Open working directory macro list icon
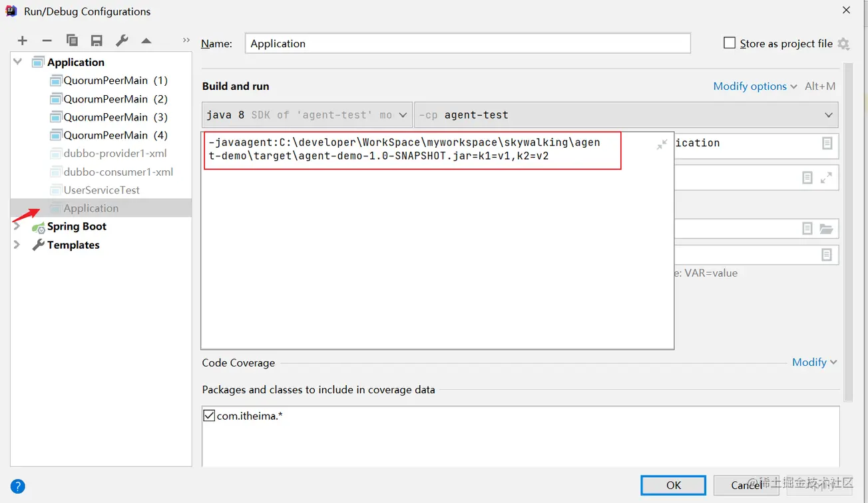 tap(807, 229)
